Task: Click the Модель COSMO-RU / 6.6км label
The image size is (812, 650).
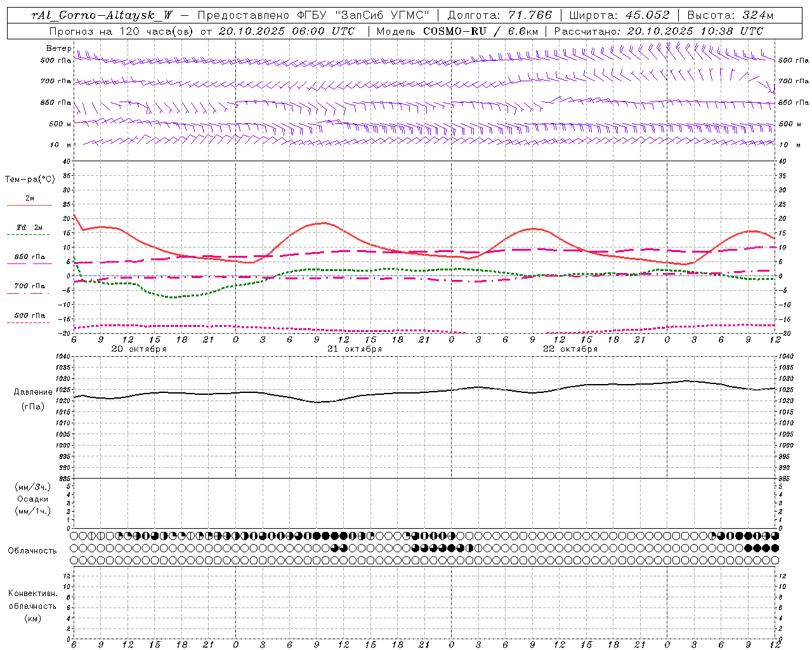Action: tap(457, 31)
